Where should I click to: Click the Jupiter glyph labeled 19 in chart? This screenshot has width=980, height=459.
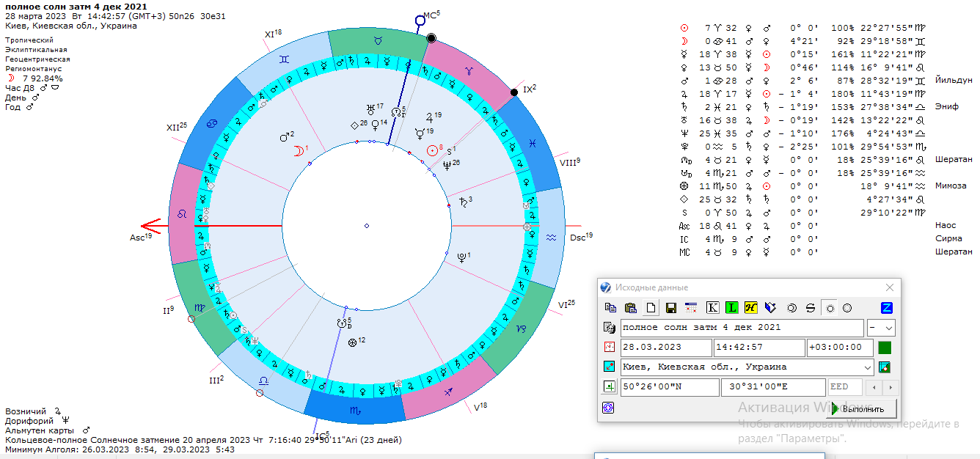point(428,117)
